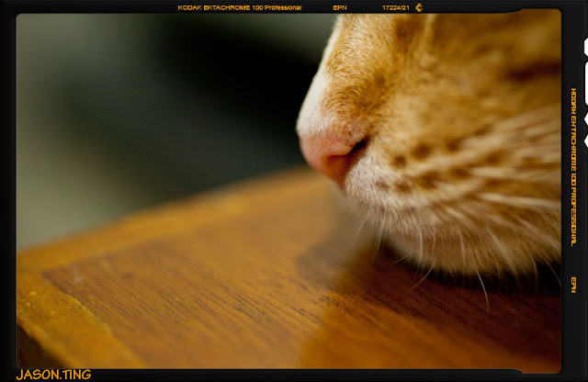Image resolution: width=588 pixels, height=382 pixels.
Task: Click the vertical "KODAK EKTACHROME 100 PROFESSIONAL" text
Action: click(x=573, y=167)
